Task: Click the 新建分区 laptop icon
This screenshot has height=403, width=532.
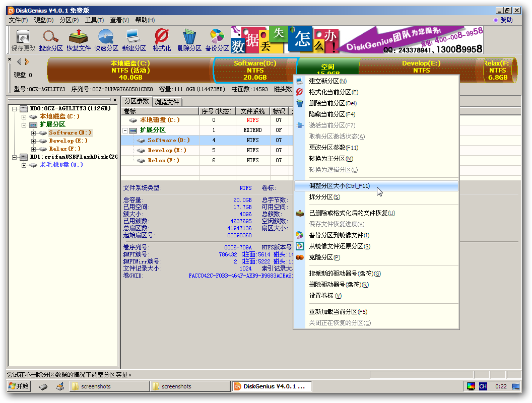Action: point(134,40)
